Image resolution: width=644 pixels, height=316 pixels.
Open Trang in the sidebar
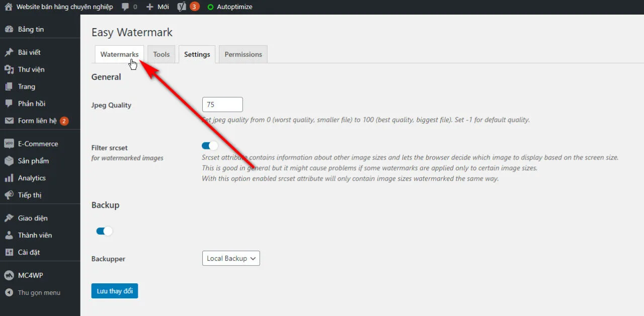pyautogui.click(x=27, y=87)
